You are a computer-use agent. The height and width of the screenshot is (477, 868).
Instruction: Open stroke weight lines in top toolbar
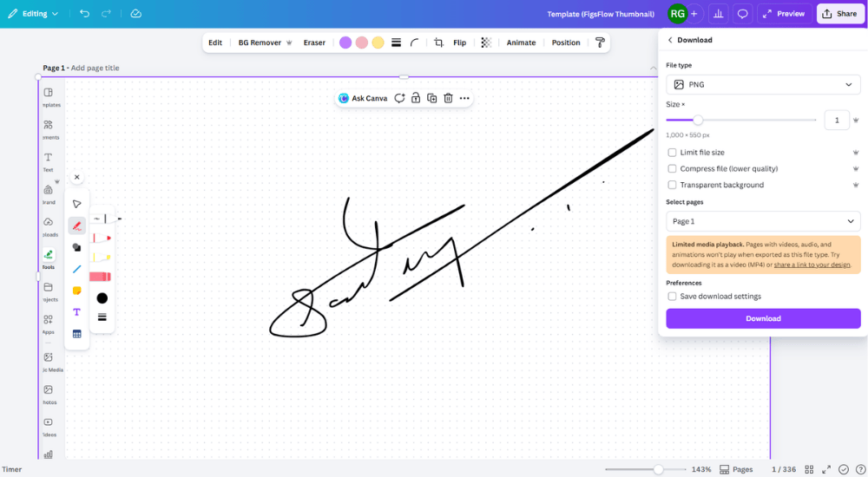pos(396,42)
